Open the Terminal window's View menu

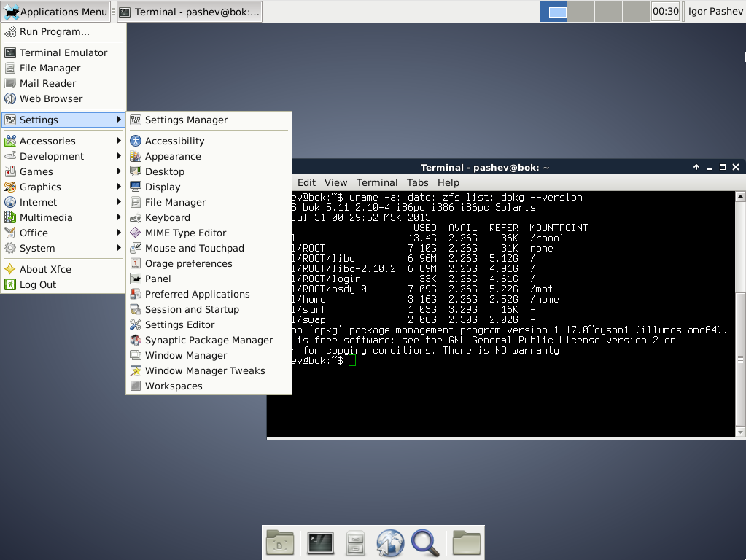336,183
